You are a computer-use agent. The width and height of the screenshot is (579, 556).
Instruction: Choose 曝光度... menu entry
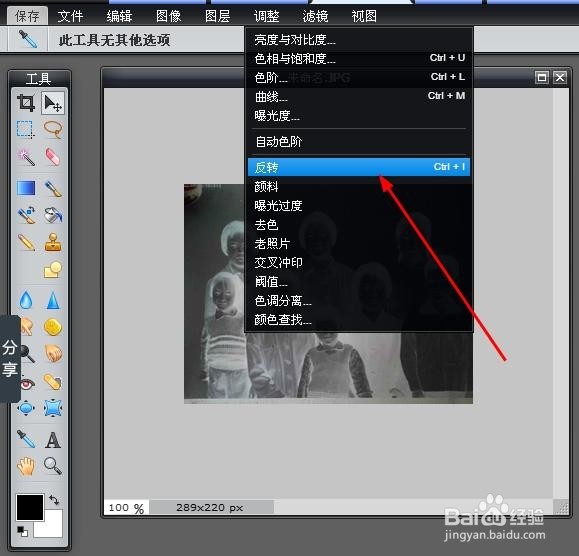[359, 116]
